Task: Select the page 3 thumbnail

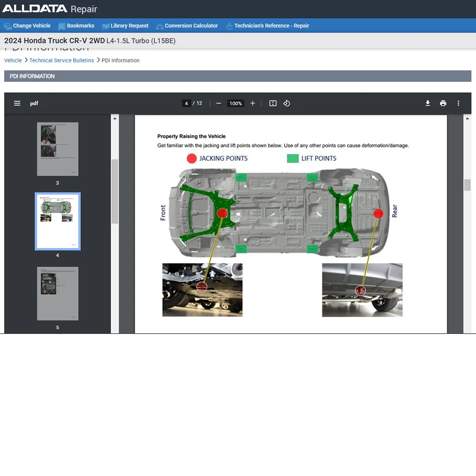Action: (x=58, y=149)
